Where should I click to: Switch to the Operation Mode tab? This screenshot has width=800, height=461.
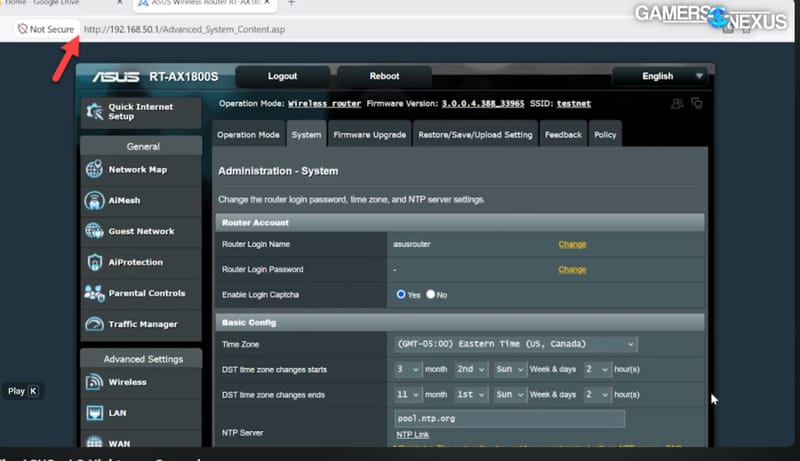(x=248, y=135)
